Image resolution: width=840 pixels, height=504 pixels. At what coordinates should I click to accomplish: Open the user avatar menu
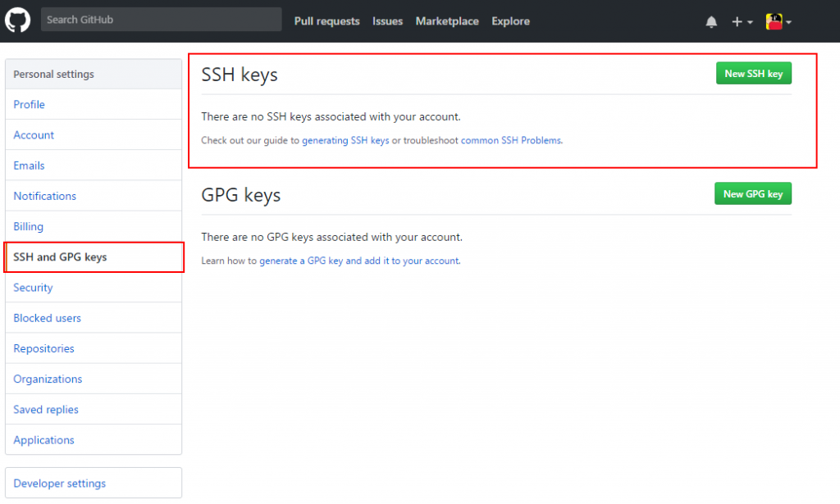778,22
